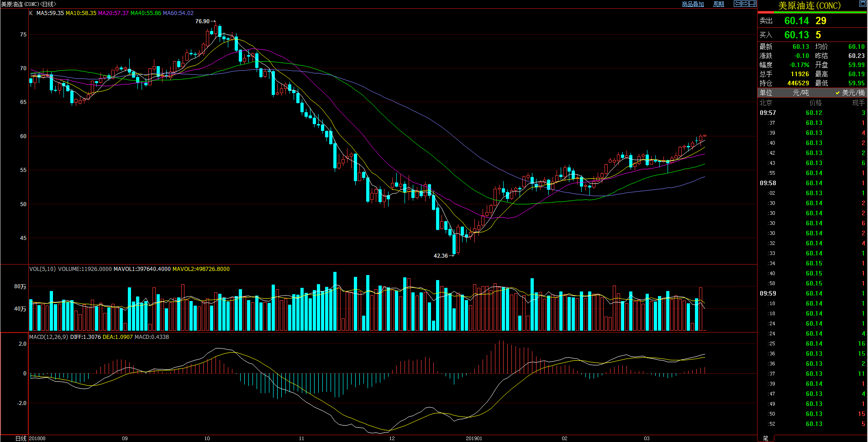
Task: Click the MAVOL2:498726.8000 label
Action: click(x=201, y=269)
